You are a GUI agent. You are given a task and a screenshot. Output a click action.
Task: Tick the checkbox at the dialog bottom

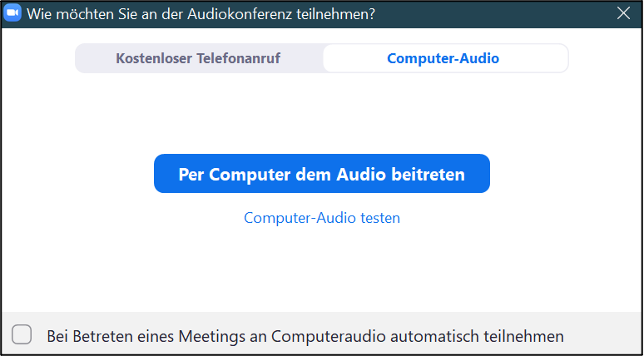[x=22, y=335]
